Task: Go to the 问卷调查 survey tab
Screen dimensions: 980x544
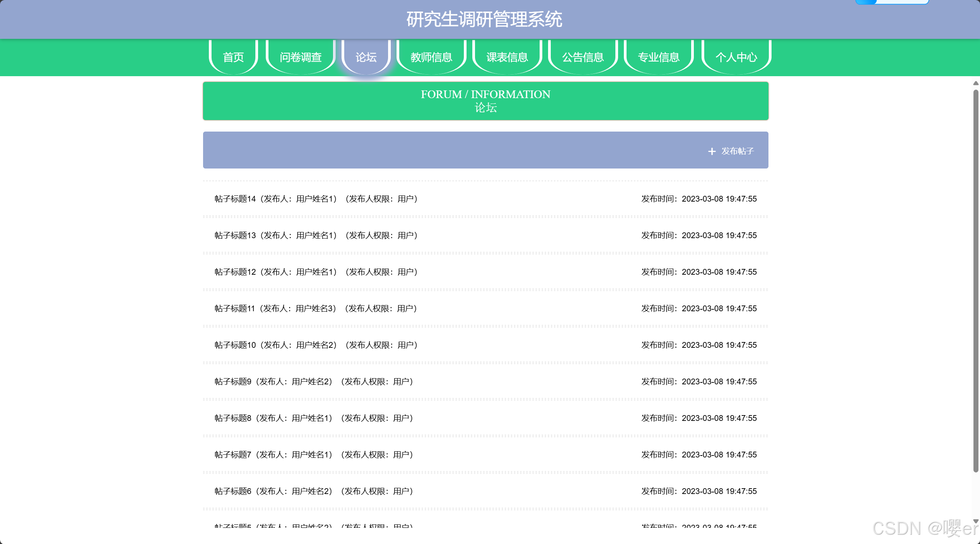Action: (x=300, y=57)
